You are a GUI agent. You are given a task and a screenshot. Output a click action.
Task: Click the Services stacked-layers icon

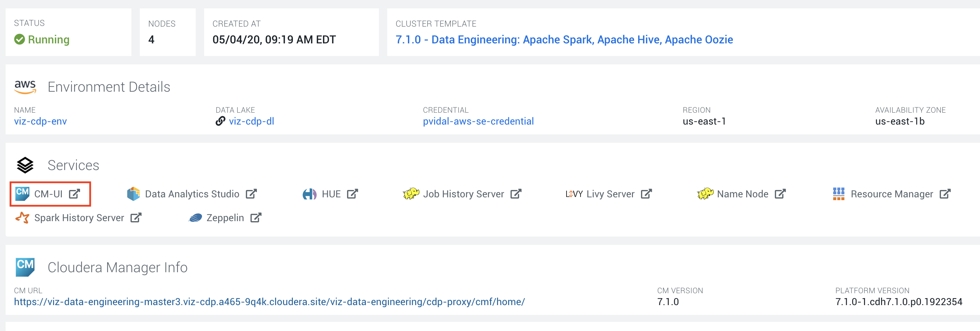tap(25, 165)
